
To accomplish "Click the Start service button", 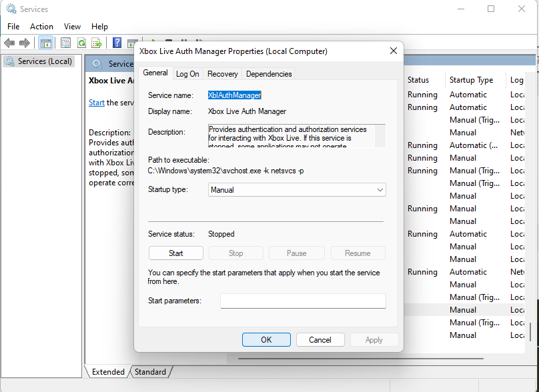I will [x=175, y=253].
